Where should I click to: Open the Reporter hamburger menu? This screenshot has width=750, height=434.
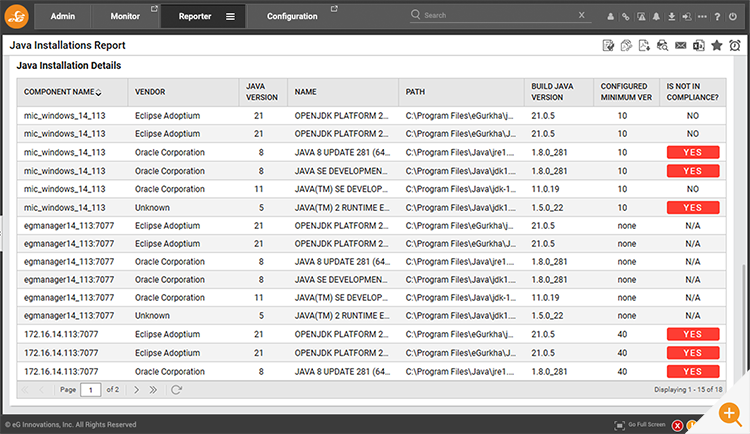[x=230, y=17]
